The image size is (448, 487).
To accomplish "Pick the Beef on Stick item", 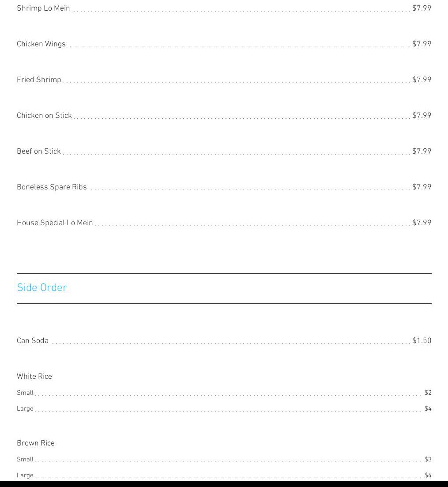I will [x=39, y=151].
